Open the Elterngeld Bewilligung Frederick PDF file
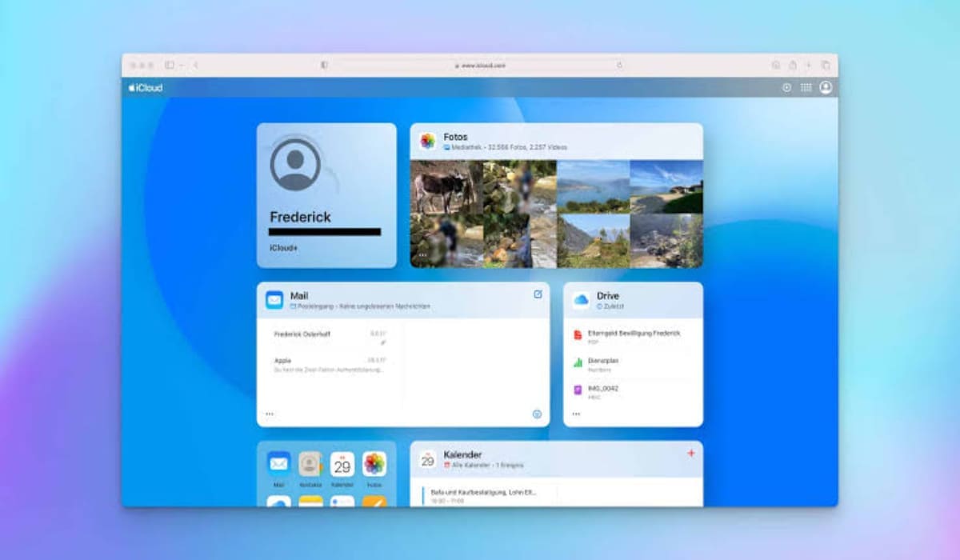This screenshot has height=560, width=960. (633, 336)
